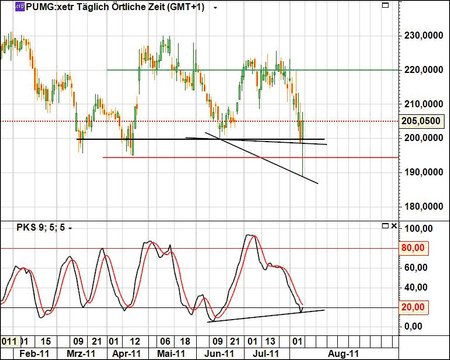Viewport: 450px width, 360px height.
Task: Select the Feb-11 month label
Action: click(34, 353)
